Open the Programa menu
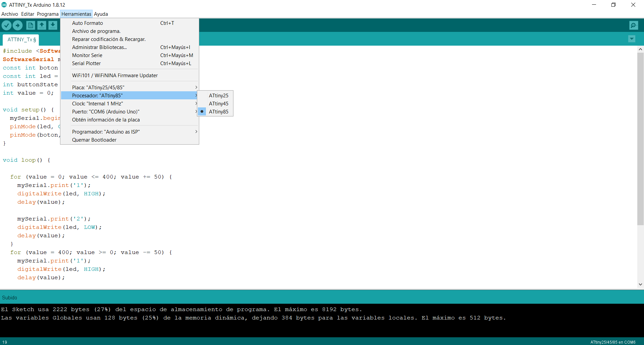The height and width of the screenshot is (345, 644). (48, 14)
